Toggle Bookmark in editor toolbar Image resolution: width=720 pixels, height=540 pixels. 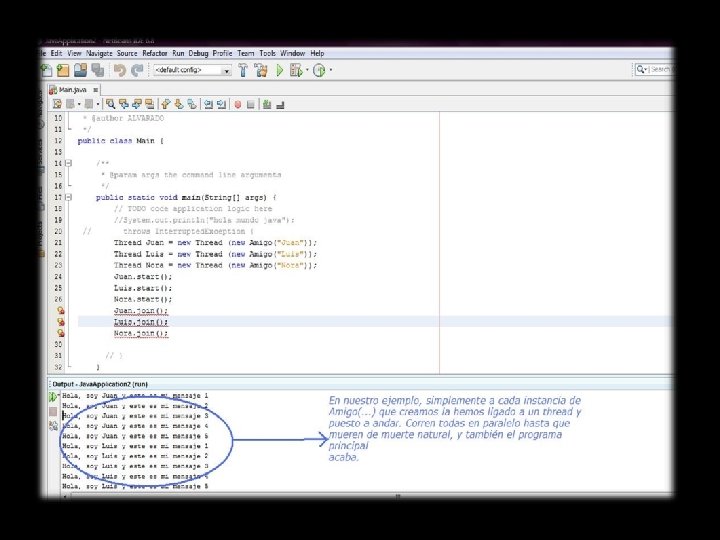[x=192, y=104]
